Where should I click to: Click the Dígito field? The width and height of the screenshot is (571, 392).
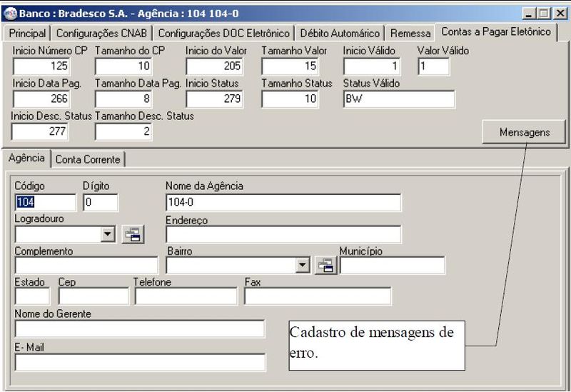(101, 202)
